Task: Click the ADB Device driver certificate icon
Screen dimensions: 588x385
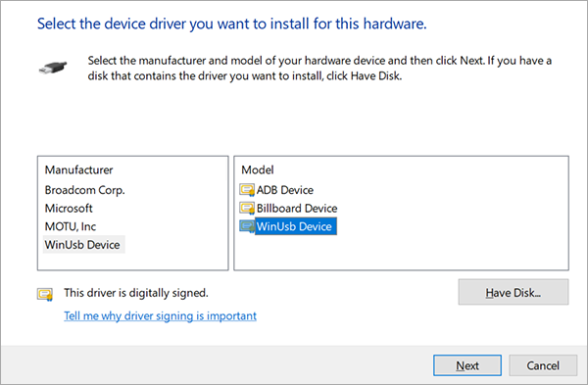Action: [x=247, y=190]
